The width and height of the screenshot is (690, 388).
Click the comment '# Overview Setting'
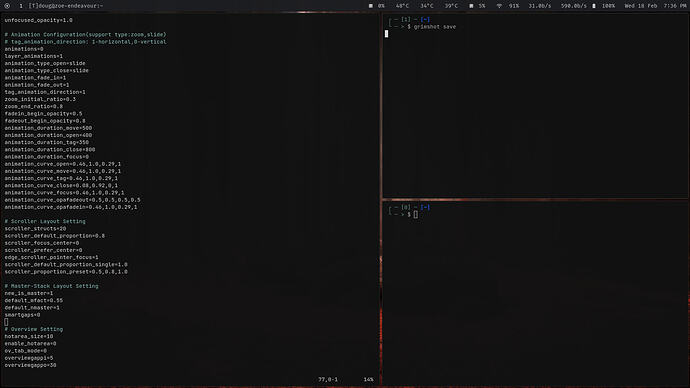pos(33,329)
